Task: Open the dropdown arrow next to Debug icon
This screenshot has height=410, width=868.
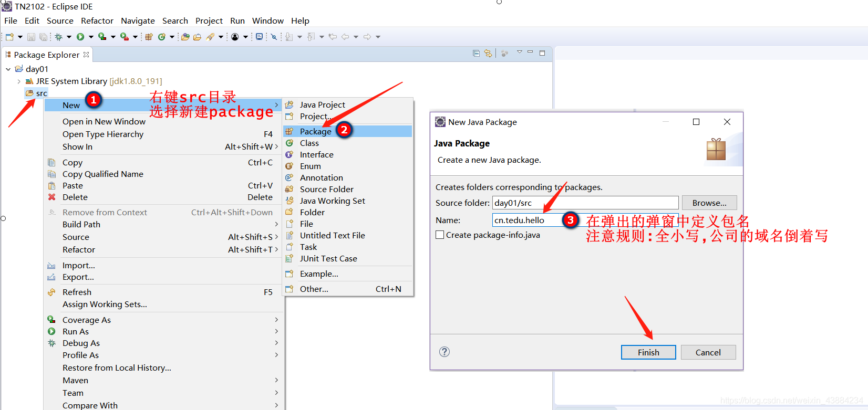Action: click(69, 37)
